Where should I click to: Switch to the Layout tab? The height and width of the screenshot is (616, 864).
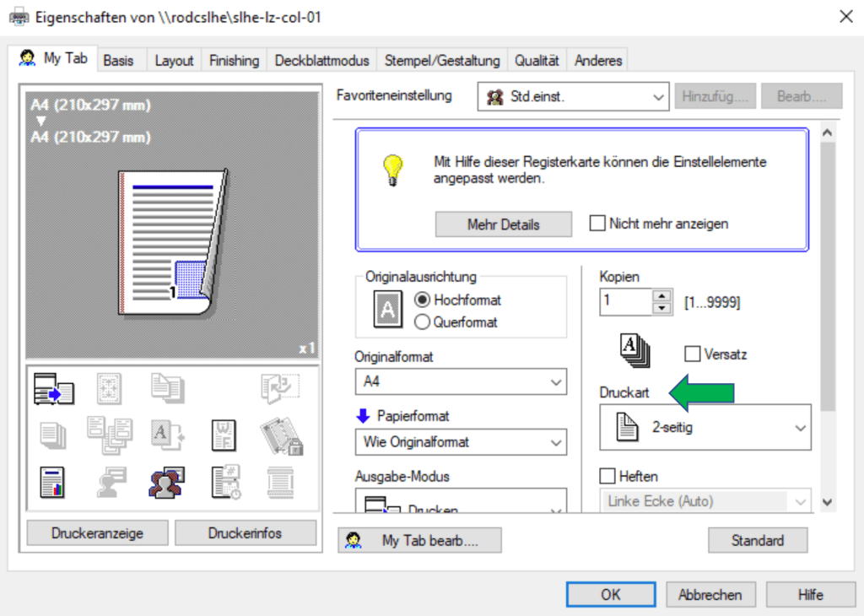[x=174, y=61]
